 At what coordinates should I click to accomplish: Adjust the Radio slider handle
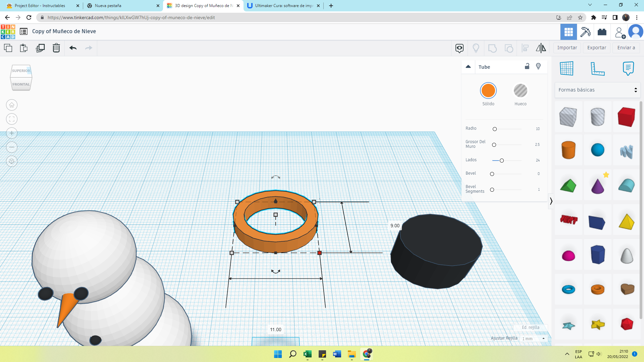tap(495, 129)
